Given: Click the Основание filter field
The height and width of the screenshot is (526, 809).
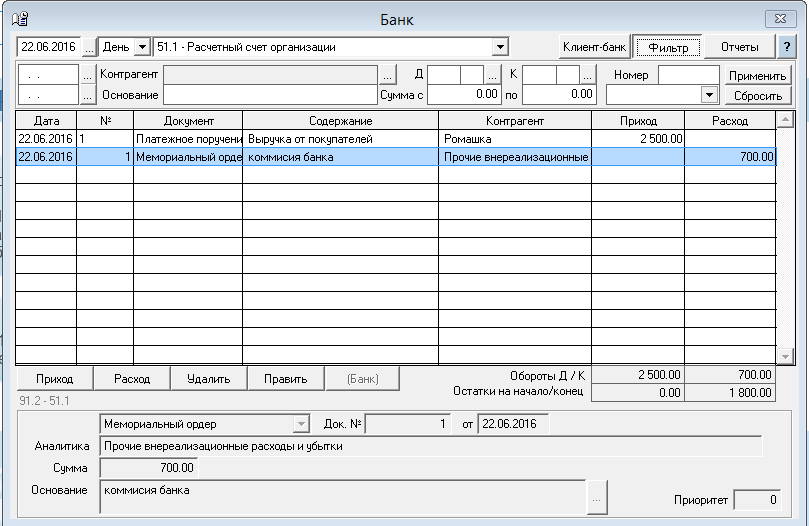Looking at the screenshot, I should point(270,95).
